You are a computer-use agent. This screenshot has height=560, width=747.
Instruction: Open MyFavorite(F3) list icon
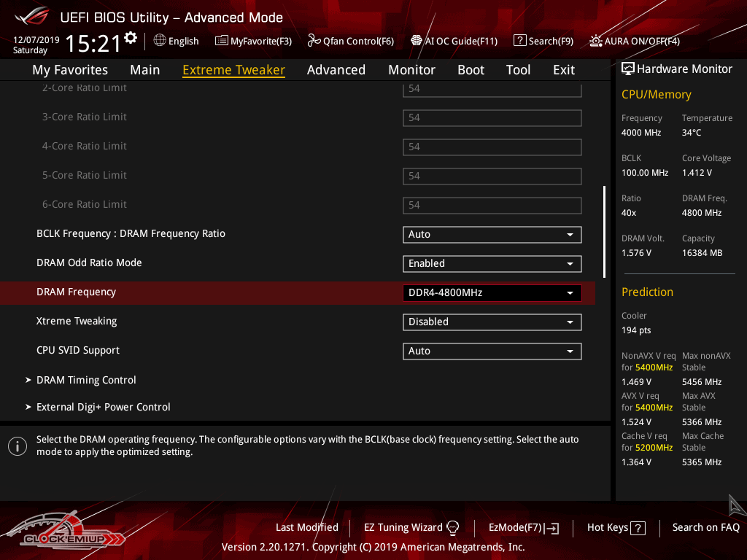tap(222, 41)
